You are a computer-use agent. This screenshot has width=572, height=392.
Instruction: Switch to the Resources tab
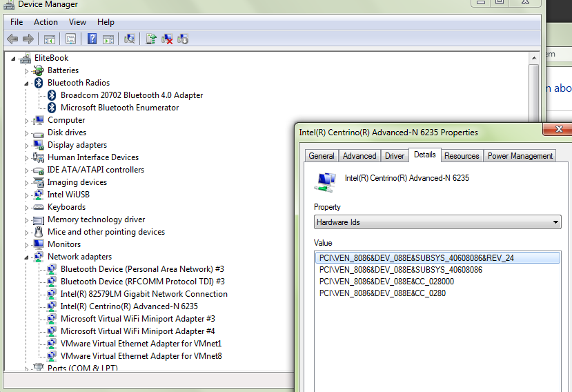[462, 156]
